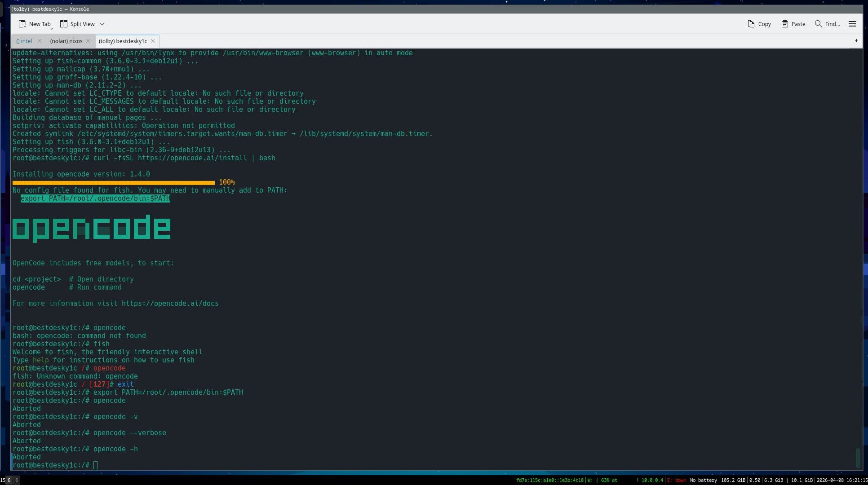Click the New Tab icon
868x485 pixels.
(x=22, y=24)
